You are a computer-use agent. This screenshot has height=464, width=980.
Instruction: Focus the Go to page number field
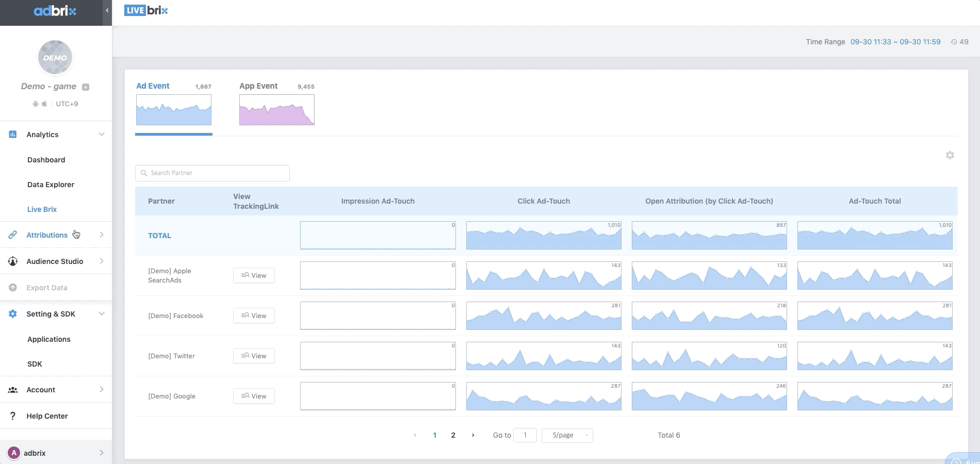(x=525, y=435)
